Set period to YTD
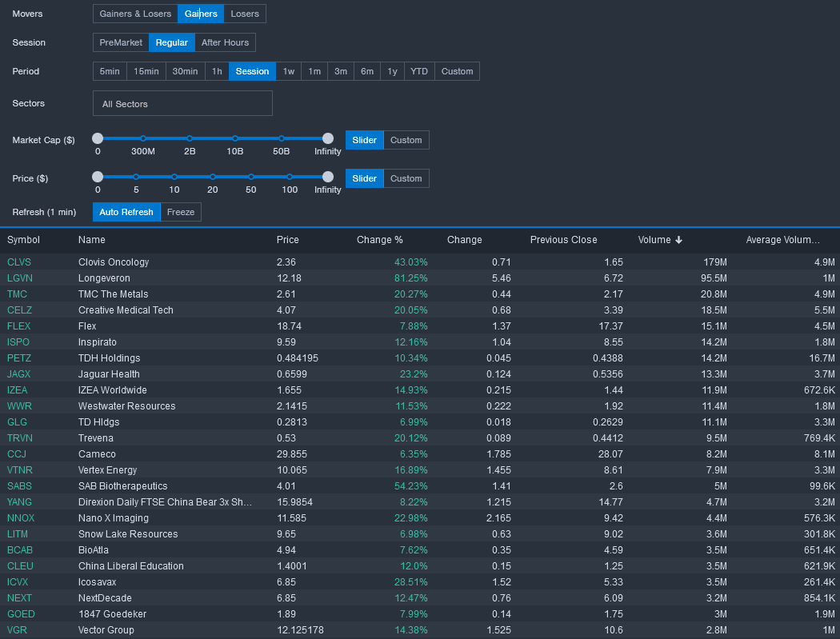The width and height of the screenshot is (840, 639). click(419, 71)
